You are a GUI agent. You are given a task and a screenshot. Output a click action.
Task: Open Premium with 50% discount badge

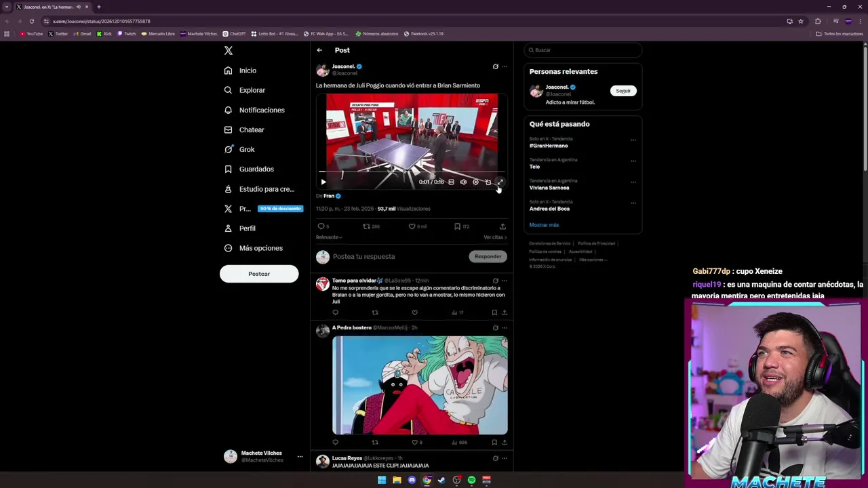click(262, 209)
